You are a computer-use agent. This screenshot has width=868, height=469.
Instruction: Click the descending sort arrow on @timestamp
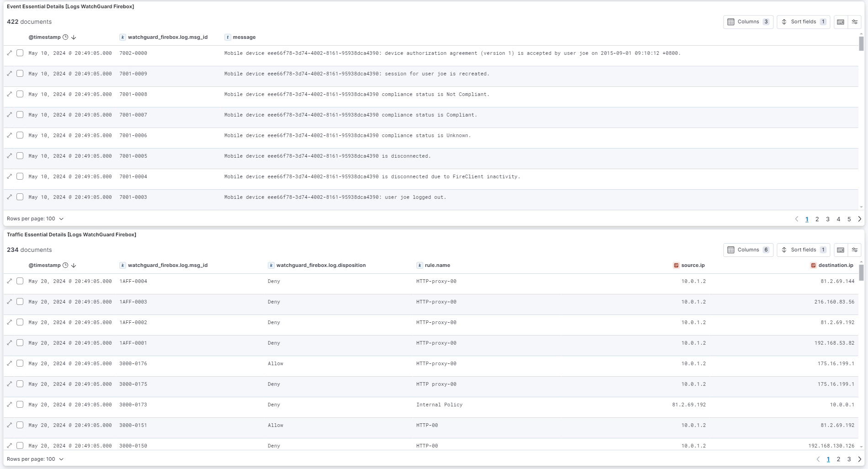pos(74,37)
